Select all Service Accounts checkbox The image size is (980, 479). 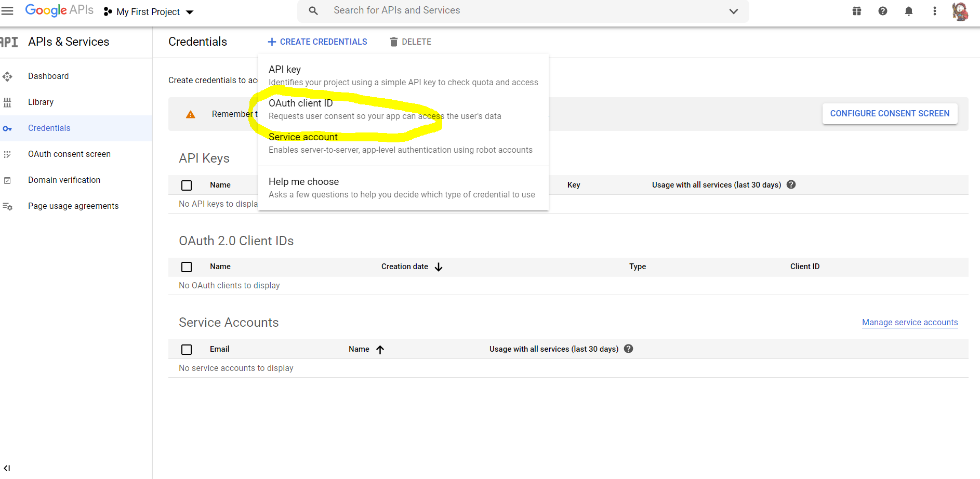[x=187, y=349]
